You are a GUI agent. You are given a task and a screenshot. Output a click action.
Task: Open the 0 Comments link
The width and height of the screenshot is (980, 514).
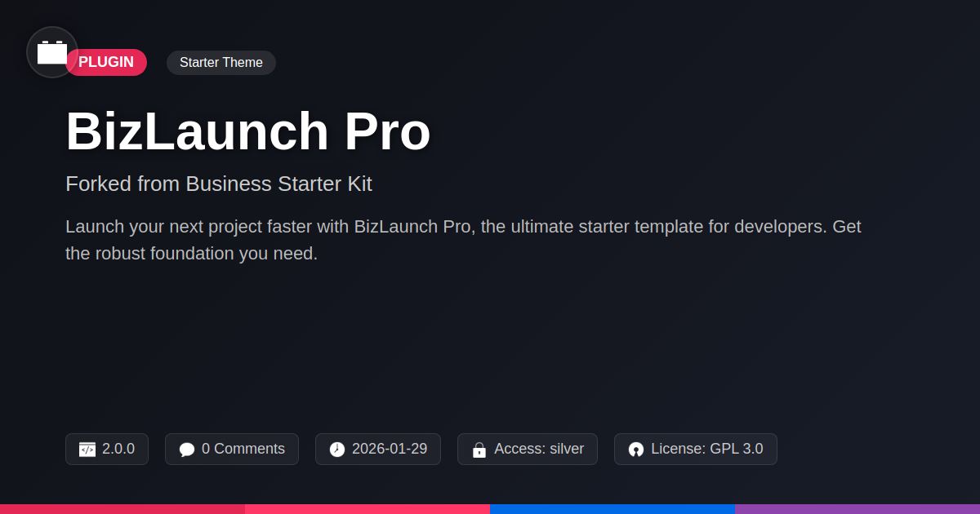click(x=243, y=449)
